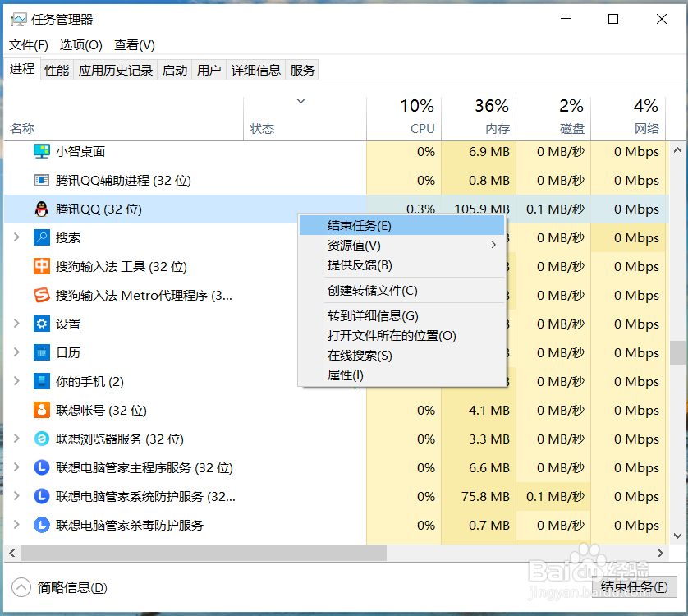This screenshot has height=616, width=688.
Task: Click the 简略信息(D) link
Action: [72, 587]
